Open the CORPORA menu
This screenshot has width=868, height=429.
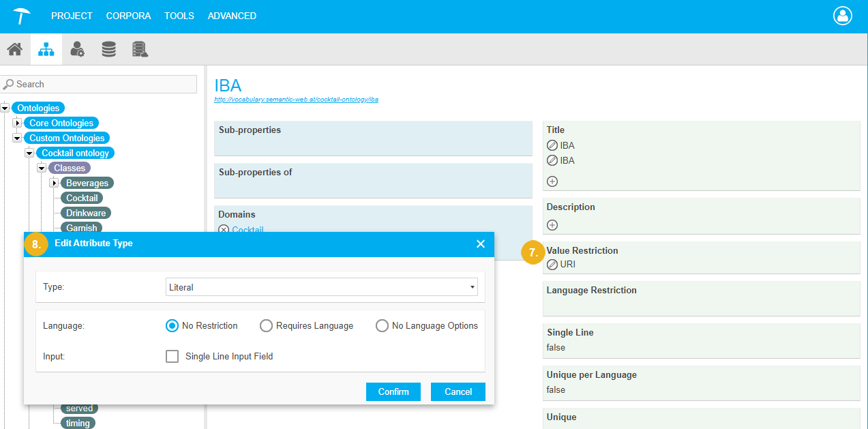click(128, 16)
